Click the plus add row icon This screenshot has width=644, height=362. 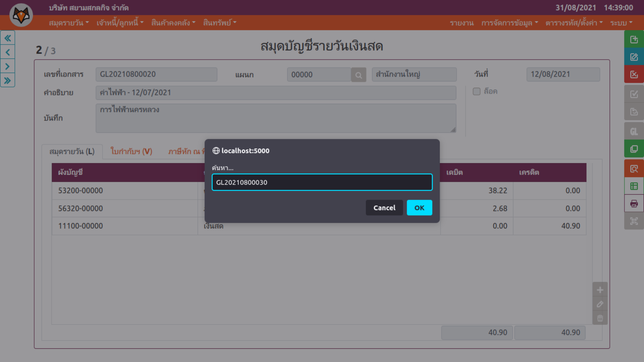tap(600, 290)
